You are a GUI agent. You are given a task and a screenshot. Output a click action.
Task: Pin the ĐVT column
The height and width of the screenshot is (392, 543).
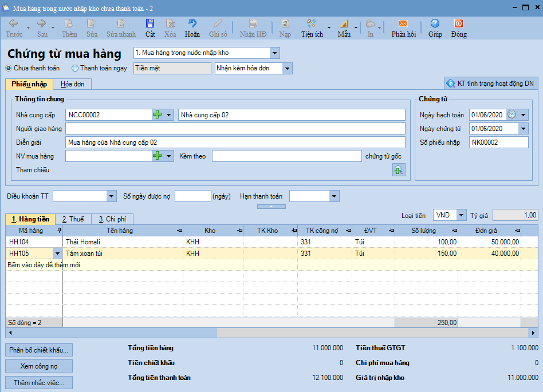[391, 230]
